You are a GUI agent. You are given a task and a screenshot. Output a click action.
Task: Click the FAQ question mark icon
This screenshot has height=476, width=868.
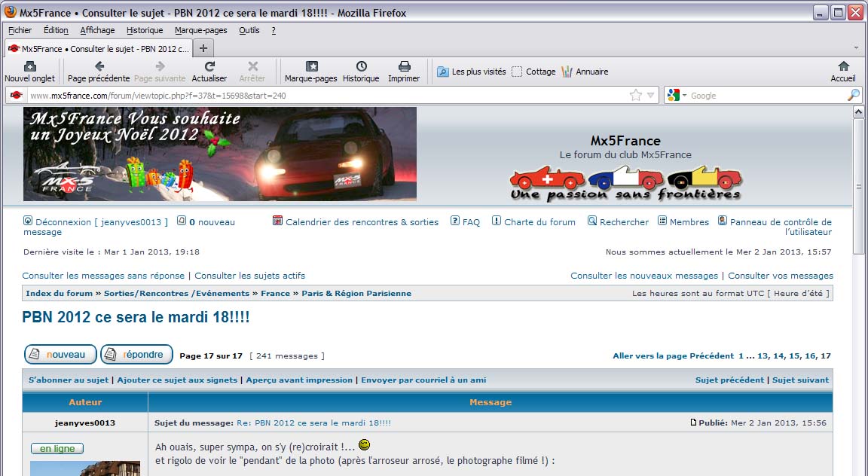(454, 220)
